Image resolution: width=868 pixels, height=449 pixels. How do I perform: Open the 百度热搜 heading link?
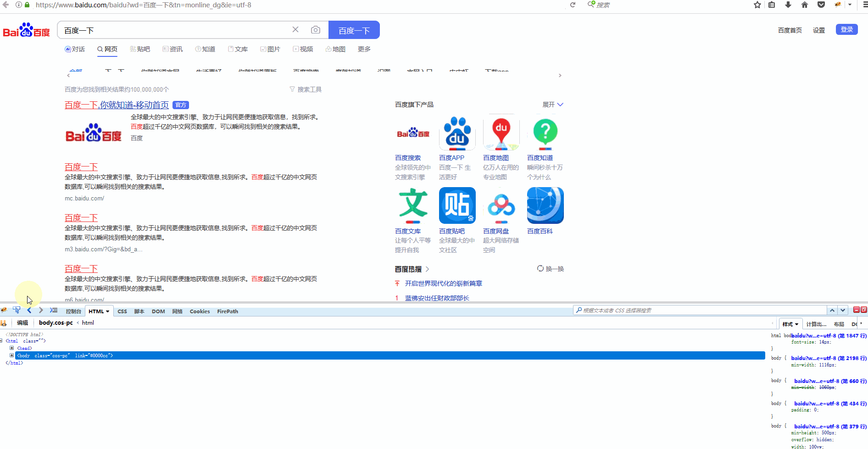[412, 269]
